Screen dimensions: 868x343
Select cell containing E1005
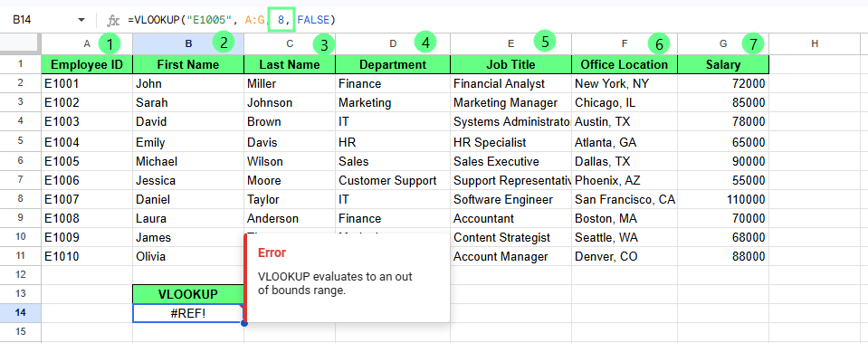[87, 161]
